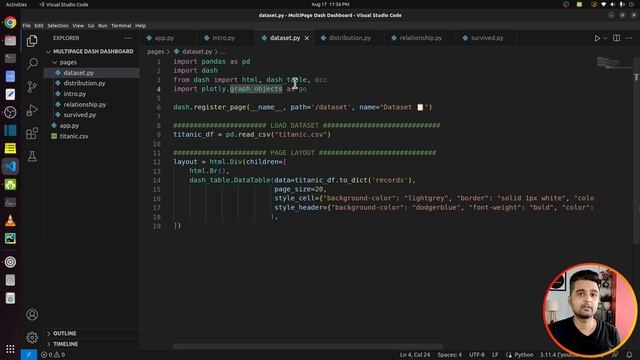Open the Selection menu
Viewport: 640px width, 360px height.
(58, 25)
